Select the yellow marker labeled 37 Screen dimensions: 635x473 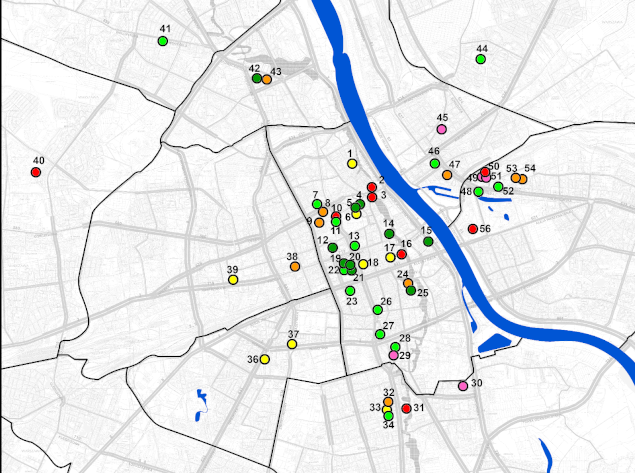click(292, 344)
